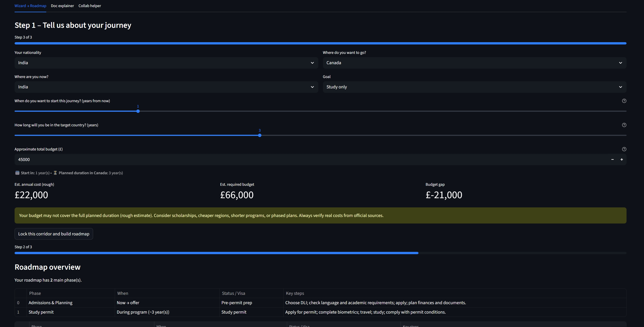Click the journey start years slider handle
Viewport: 644px width, 327px height.
coord(138,111)
